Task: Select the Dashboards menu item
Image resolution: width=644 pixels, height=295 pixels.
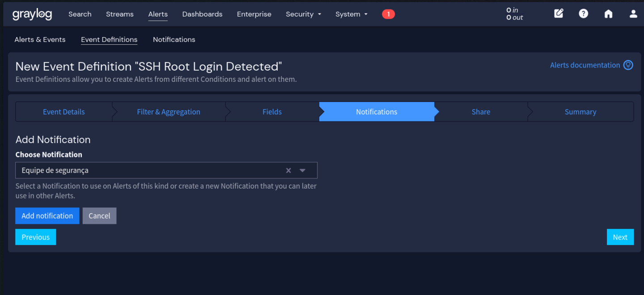Action: (x=202, y=14)
